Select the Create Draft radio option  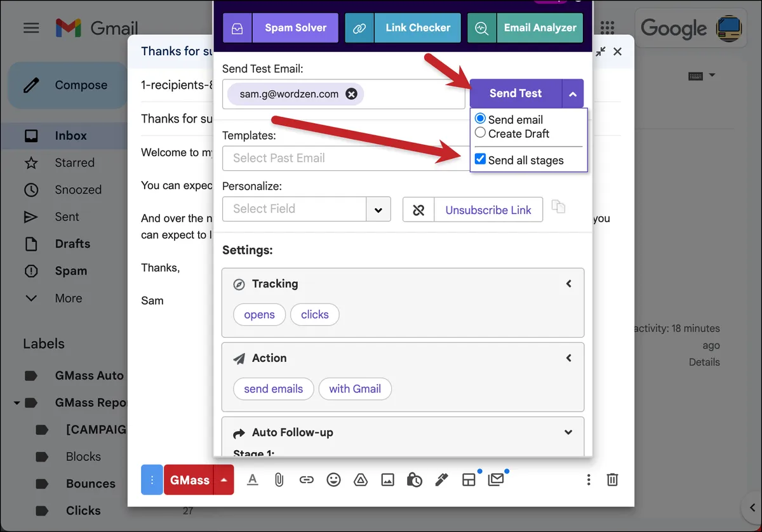click(481, 133)
